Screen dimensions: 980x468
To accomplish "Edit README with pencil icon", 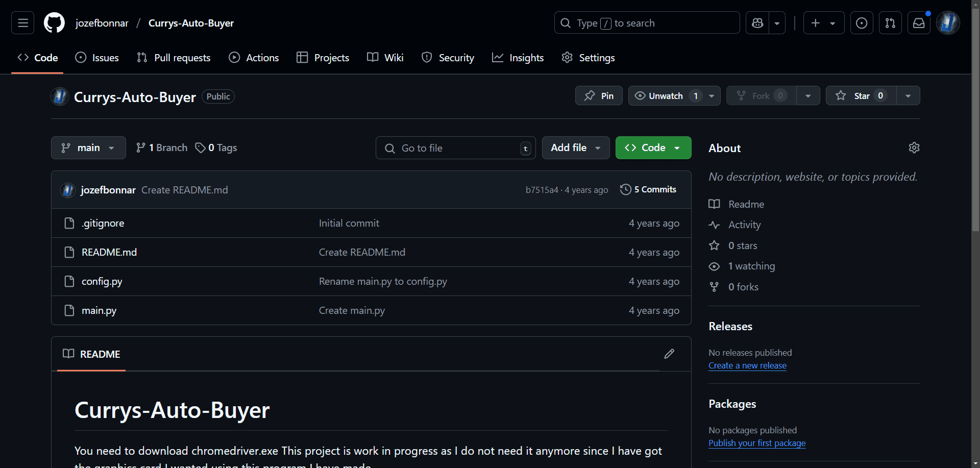I will [669, 354].
